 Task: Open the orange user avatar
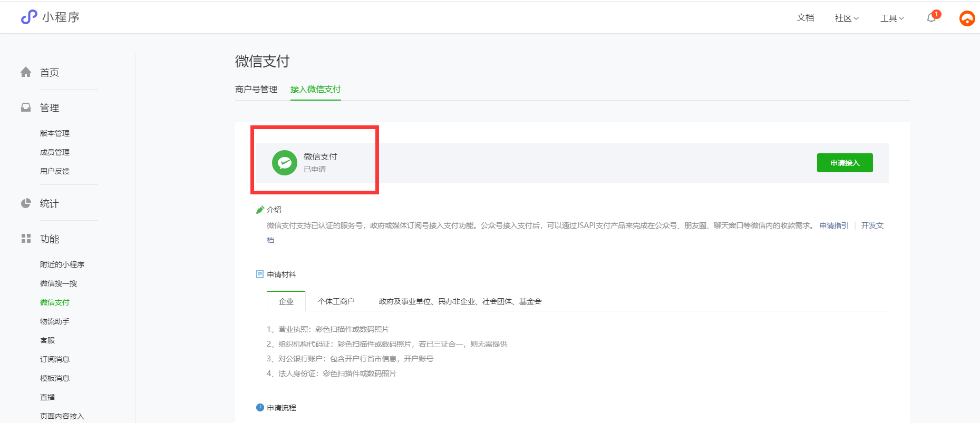pyautogui.click(x=967, y=18)
